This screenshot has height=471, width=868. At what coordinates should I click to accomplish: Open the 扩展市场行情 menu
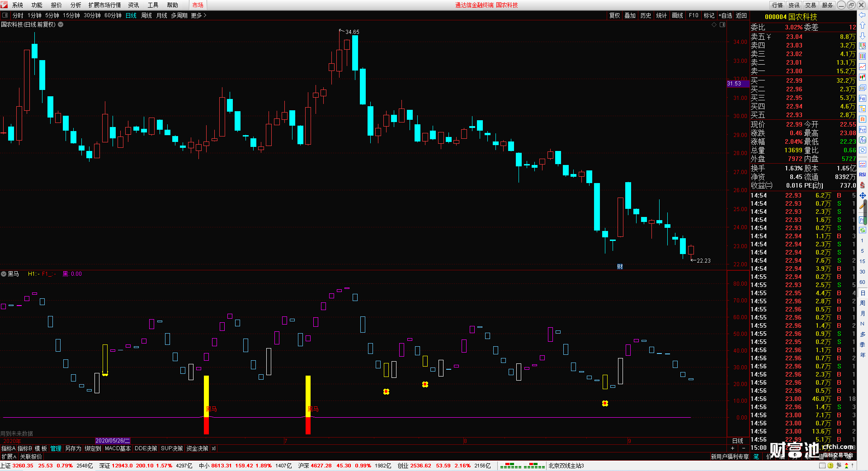[x=105, y=5]
